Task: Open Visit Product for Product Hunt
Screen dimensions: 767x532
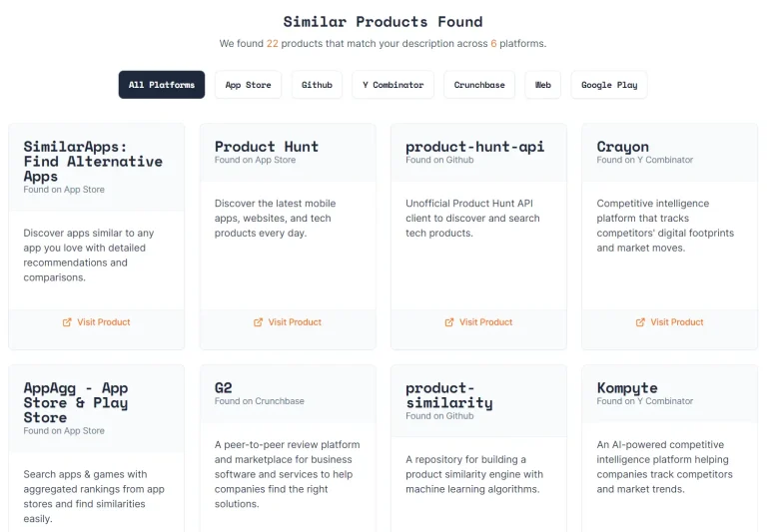Action: [x=295, y=322]
